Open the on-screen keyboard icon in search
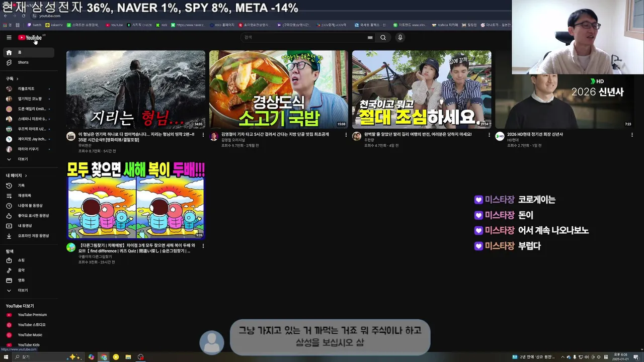The image size is (644, 362). (370, 37)
